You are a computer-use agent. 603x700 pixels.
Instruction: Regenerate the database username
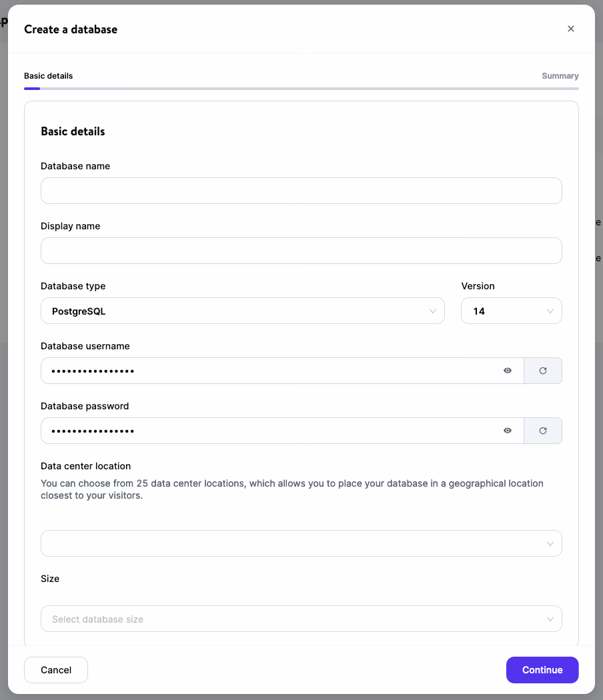tap(543, 371)
